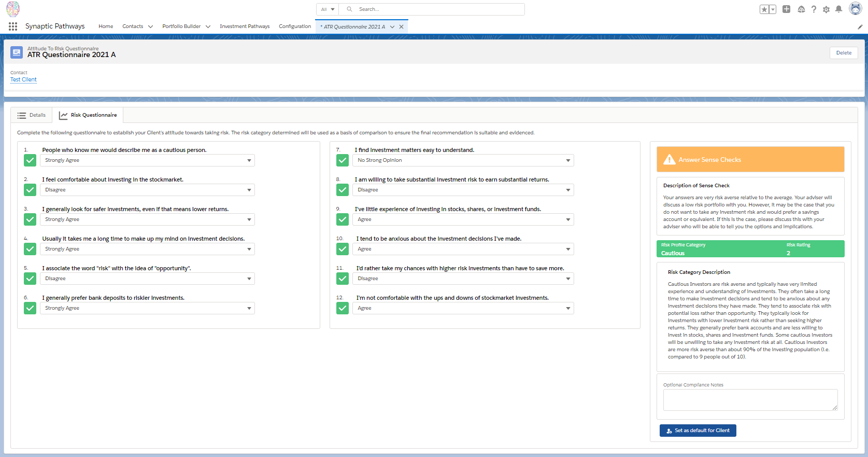Open the answer dropdown for the substantial risk question
This screenshot has width=868, height=457.
tap(463, 190)
